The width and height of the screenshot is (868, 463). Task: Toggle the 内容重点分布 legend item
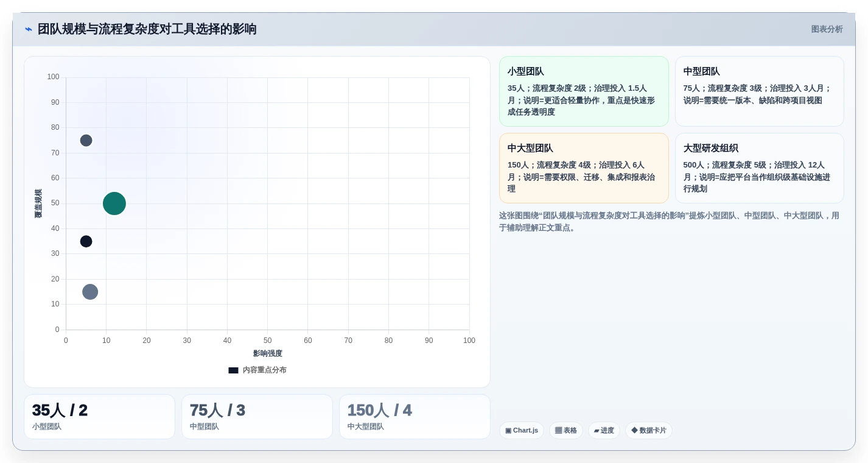coord(257,370)
